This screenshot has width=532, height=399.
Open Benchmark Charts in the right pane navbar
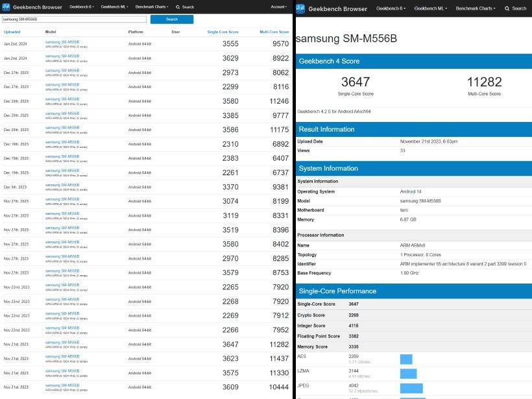(477, 8)
